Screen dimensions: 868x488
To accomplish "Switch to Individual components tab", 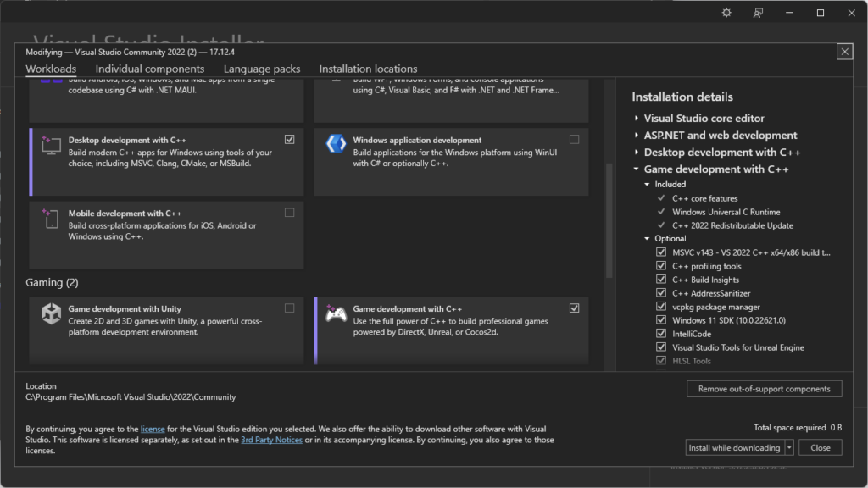I will tap(149, 69).
